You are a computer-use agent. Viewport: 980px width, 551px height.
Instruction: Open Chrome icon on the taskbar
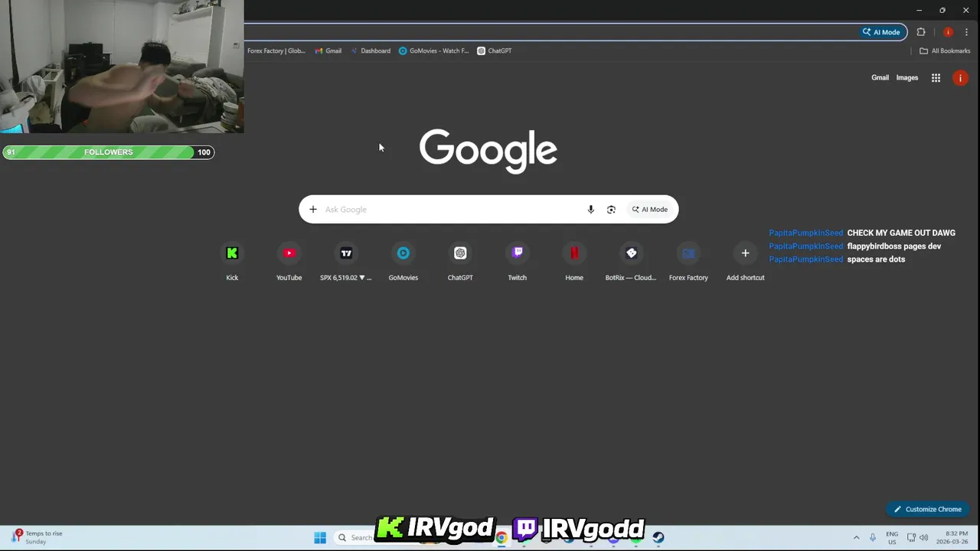[x=501, y=537]
